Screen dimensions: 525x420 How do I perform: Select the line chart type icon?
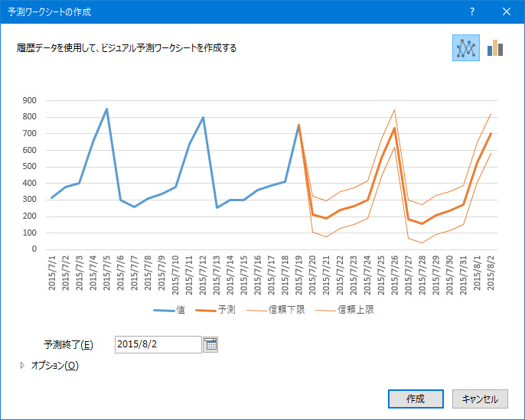[465, 48]
